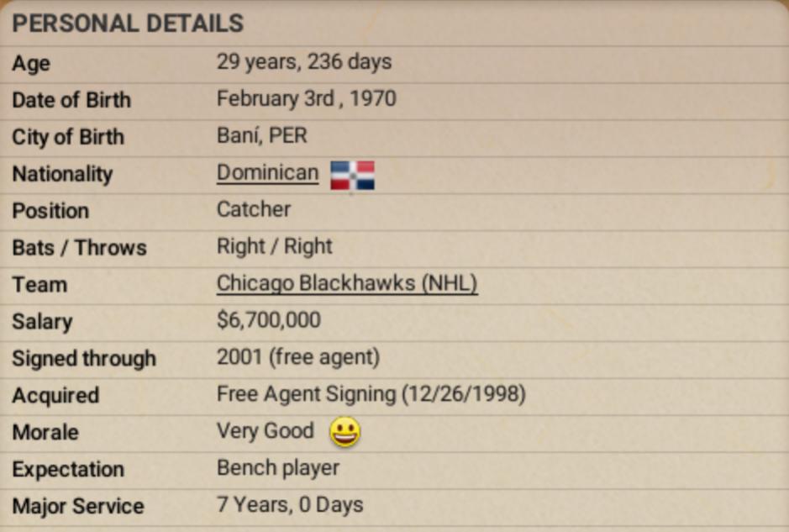Click the Date of Birth value February 3rd, 1970
Screen dimensions: 789x532
(x=306, y=99)
